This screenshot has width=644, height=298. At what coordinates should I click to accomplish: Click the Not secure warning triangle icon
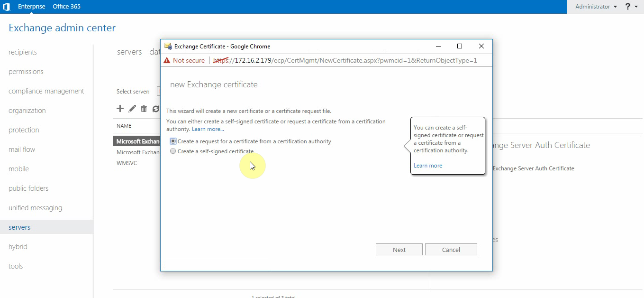167,60
